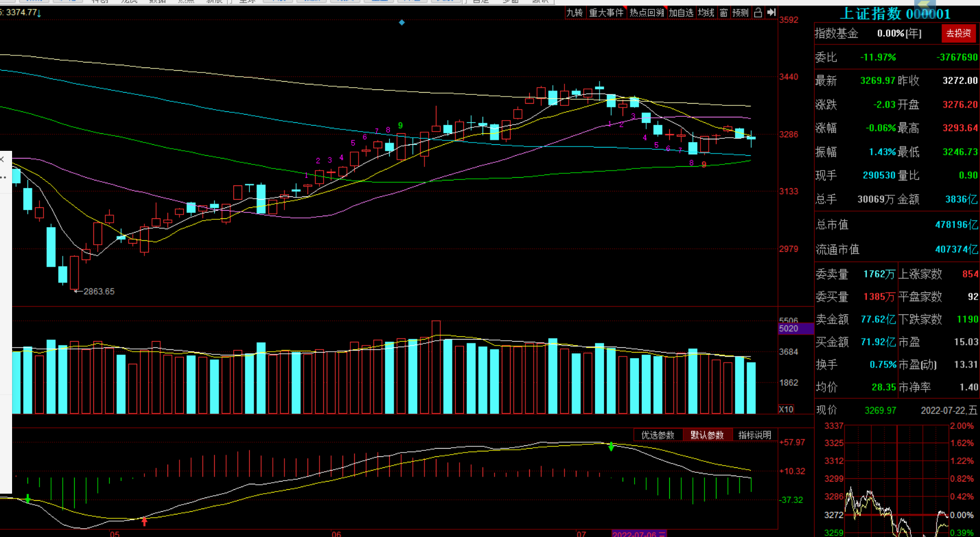This screenshot has height=537, width=980.
Task: Click the 市盈(动) 13.31 value
Action: coord(966,365)
